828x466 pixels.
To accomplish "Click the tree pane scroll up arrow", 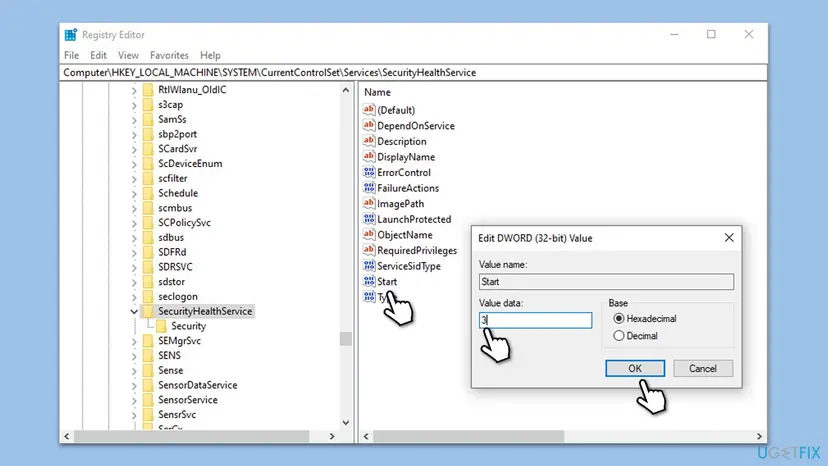I will pyautogui.click(x=346, y=90).
